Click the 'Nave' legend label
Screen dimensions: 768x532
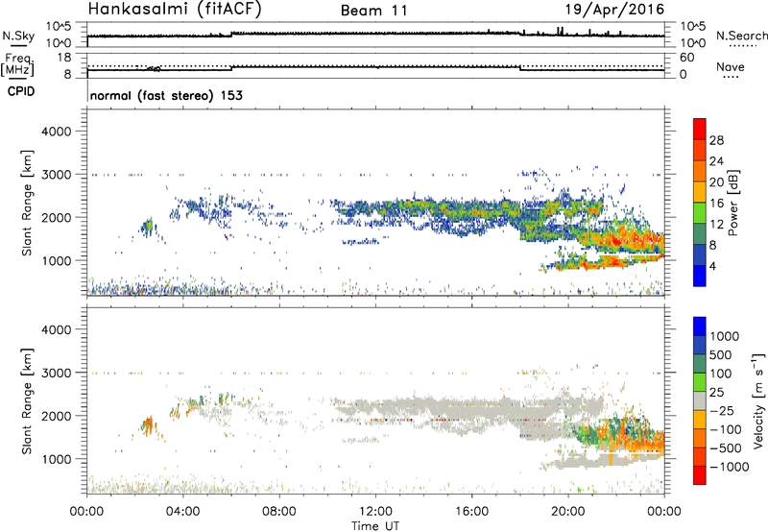(731, 66)
